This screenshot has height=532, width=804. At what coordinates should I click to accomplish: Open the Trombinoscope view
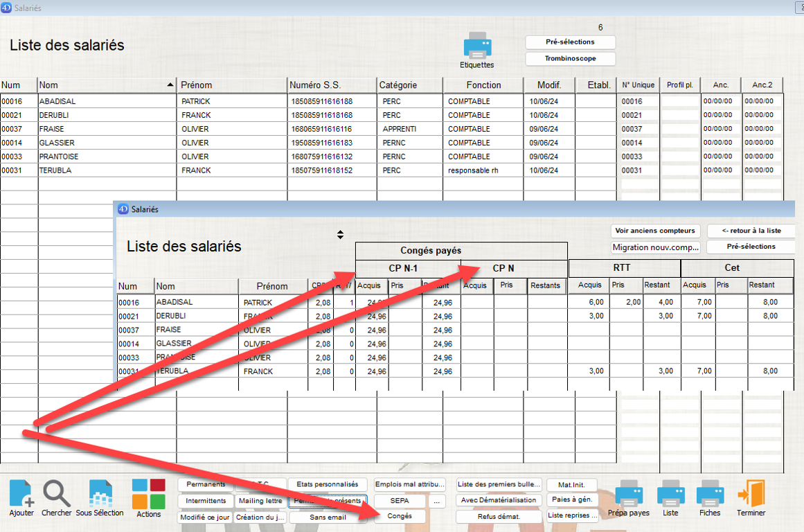(570, 59)
